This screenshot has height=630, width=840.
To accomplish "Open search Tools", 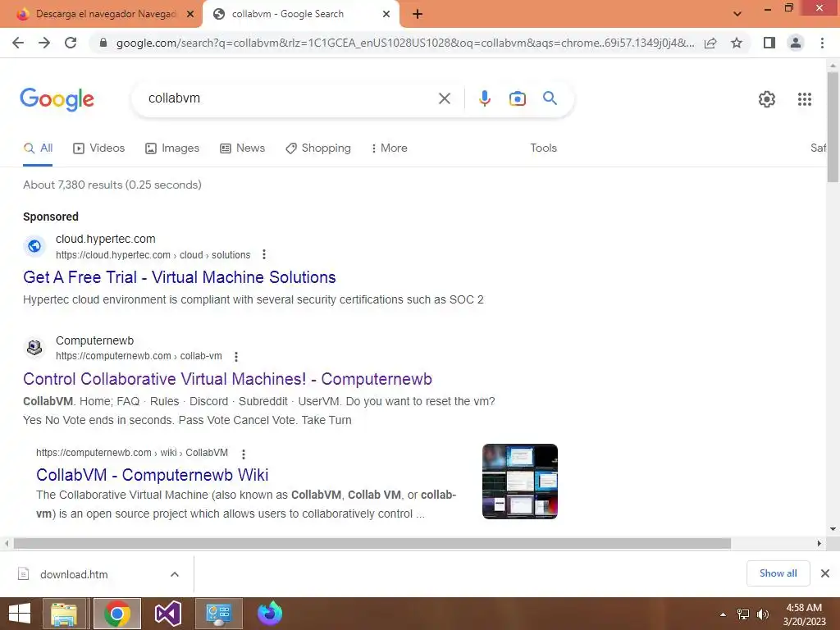I will point(543,148).
